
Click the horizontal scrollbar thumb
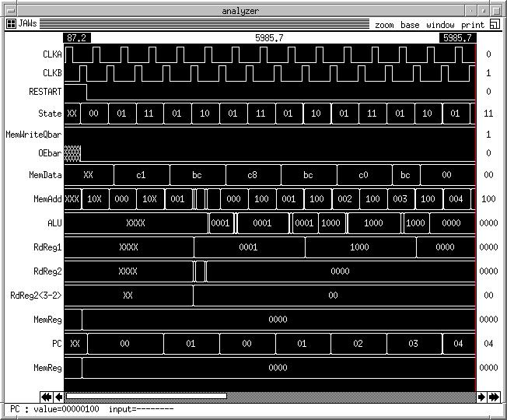click(146, 397)
